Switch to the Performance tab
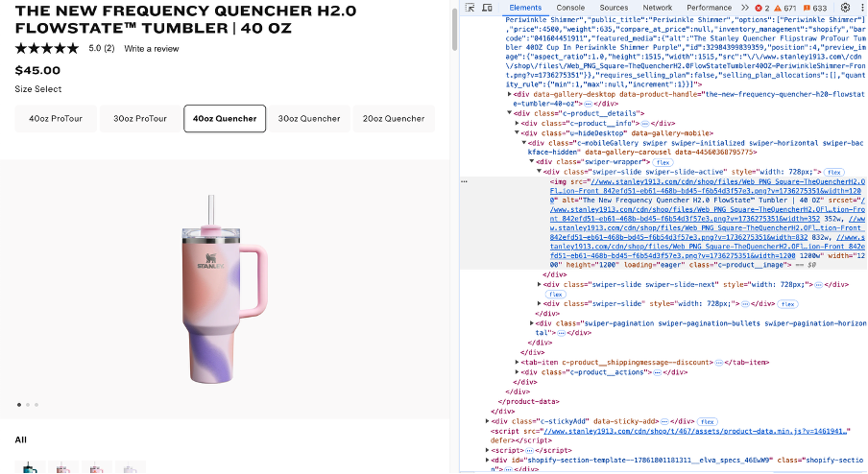The width and height of the screenshot is (868, 474). point(710,8)
